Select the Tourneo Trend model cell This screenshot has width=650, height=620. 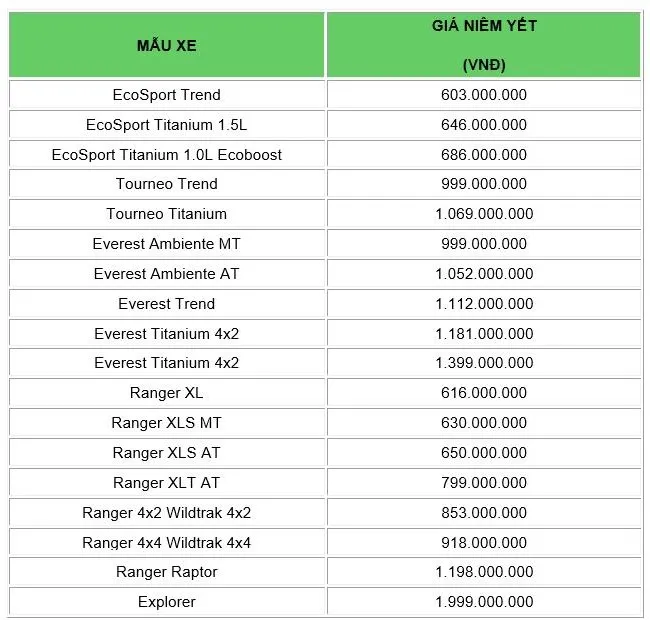[x=166, y=184]
